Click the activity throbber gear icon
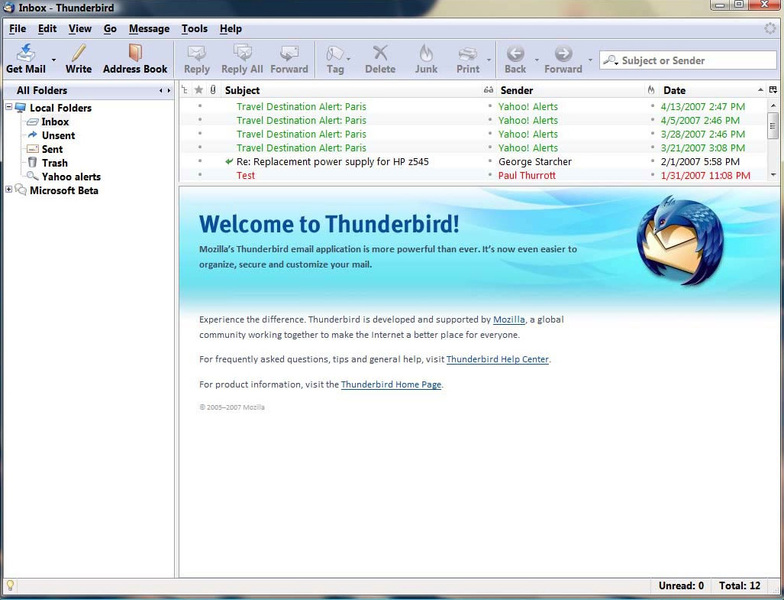The image size is (784, 600). click(770, 28)
